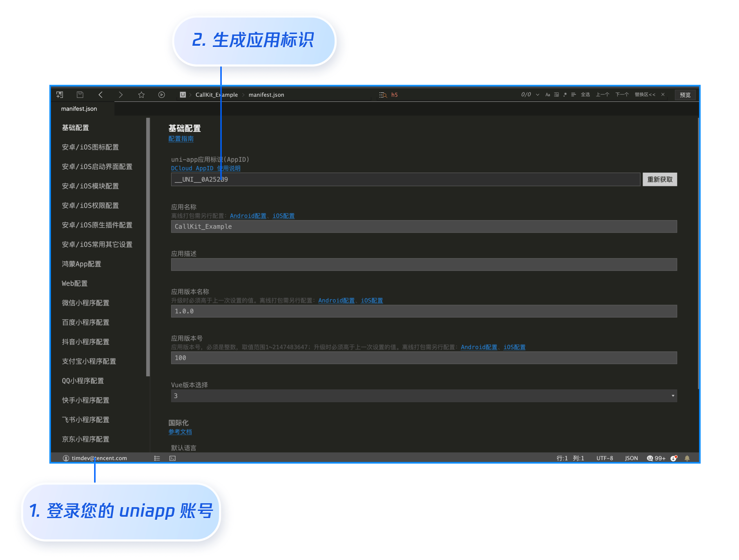Click 下一个 to find next match
The image size is (739, 560).
(x=622, y=95)
